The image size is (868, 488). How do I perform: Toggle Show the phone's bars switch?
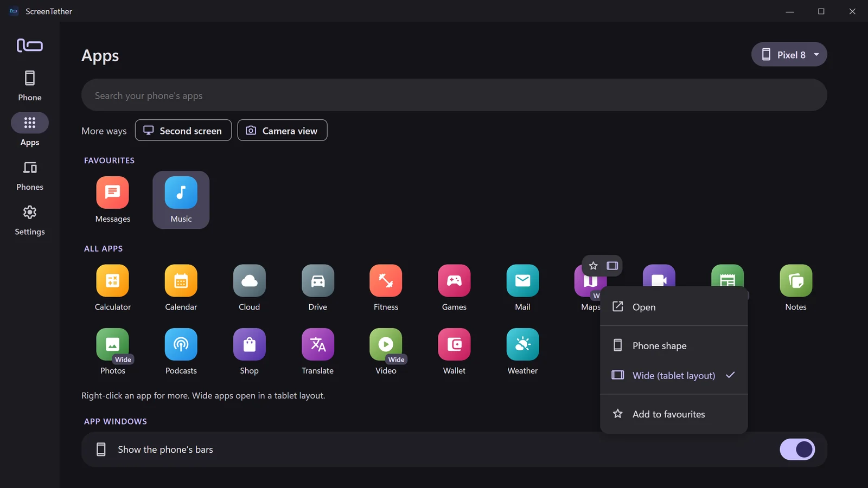797,450
